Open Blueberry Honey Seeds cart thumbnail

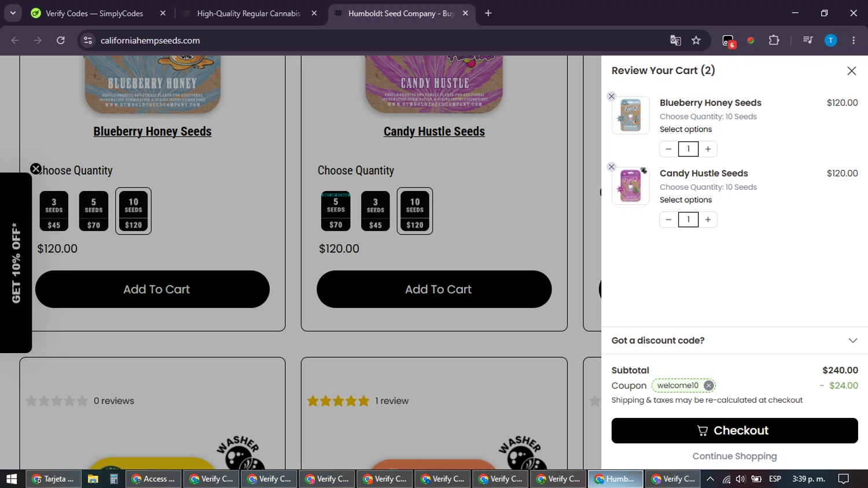click(631, 115)
